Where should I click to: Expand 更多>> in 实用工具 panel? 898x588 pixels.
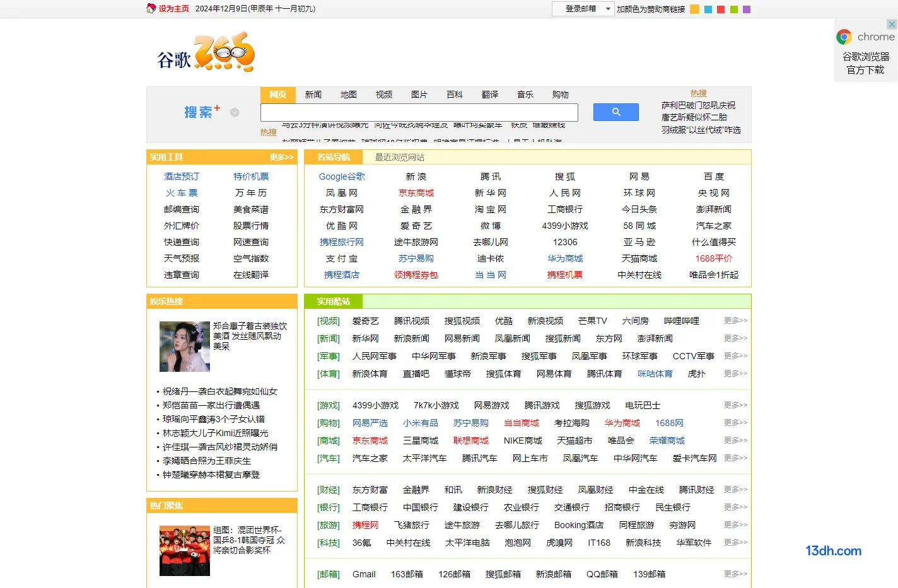coord(282,157)
